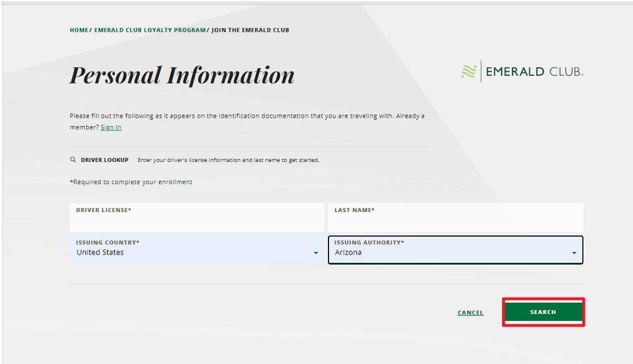
Task: Click the green Search button
Action: click(x=543, y=312)
